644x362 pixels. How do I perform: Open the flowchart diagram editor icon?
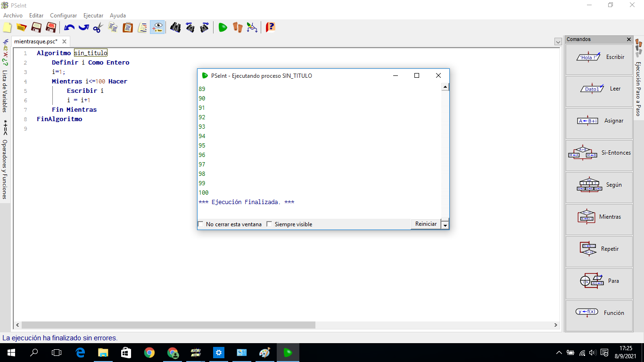pyautogui.click(x=252, y=27)
